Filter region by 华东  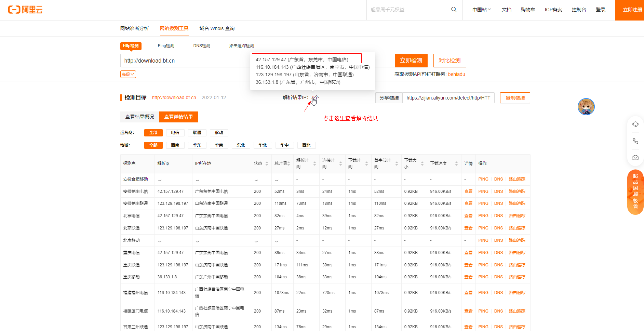(197, 145)
